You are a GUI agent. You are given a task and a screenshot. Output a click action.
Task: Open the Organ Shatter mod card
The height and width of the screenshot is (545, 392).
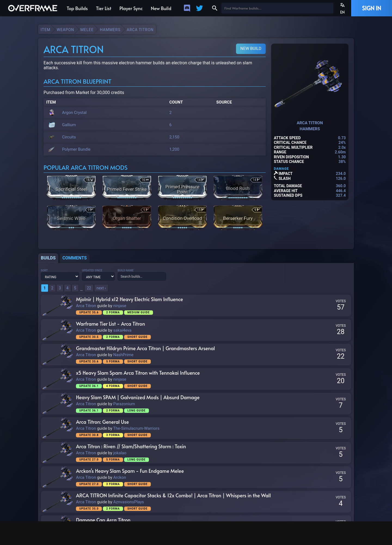(x=127, y=217)
